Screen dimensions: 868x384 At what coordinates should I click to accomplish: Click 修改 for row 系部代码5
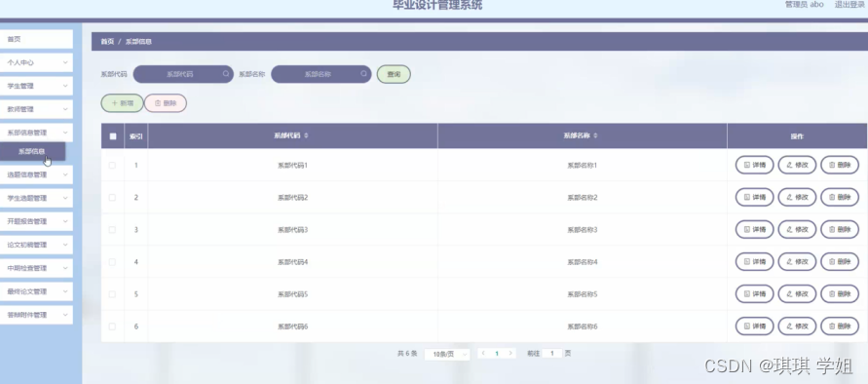click(797, 294)
